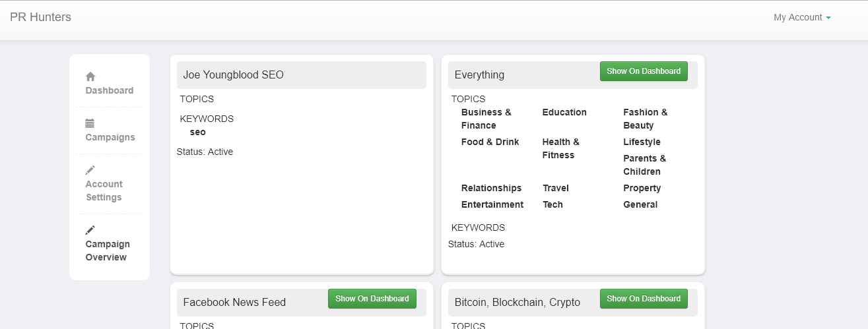The image size is (868, 329).
Task: Click the Parents & Children topic
Action: (x=645, y=165)
